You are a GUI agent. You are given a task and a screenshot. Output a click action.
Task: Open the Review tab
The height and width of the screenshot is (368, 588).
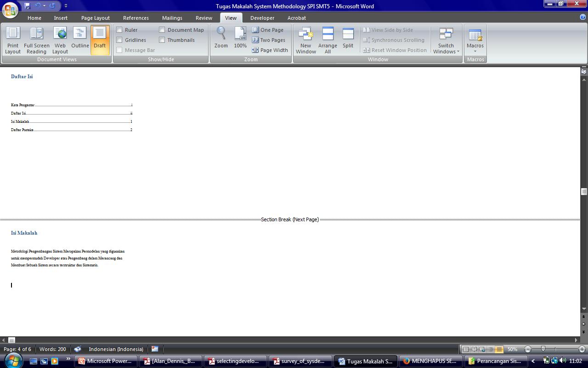204,18
